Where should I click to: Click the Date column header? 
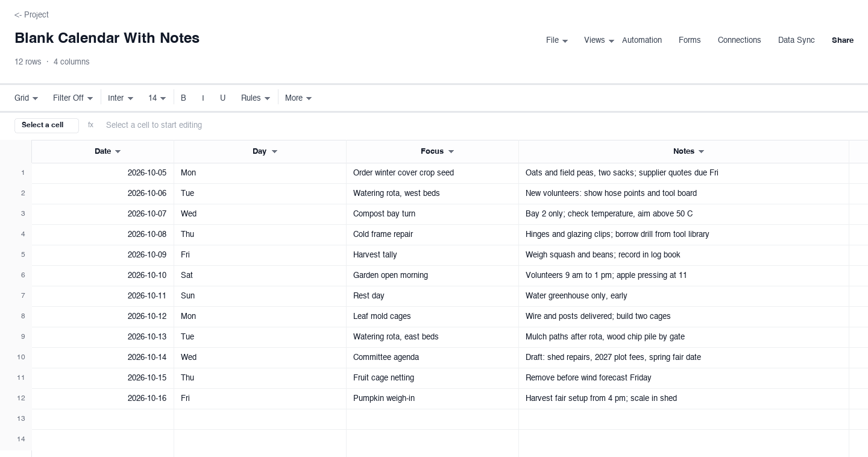(102, 151)
